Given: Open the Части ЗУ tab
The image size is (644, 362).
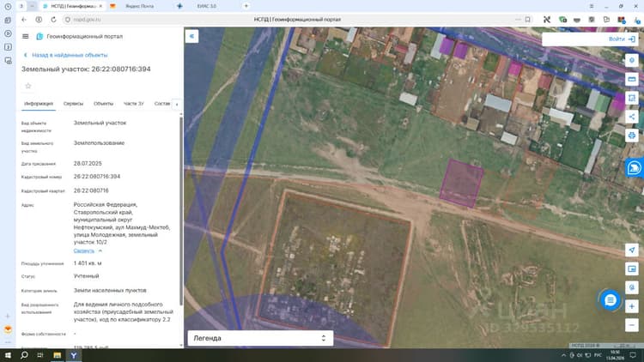Looking at the screenshot, I should click(x=133, y=104).
